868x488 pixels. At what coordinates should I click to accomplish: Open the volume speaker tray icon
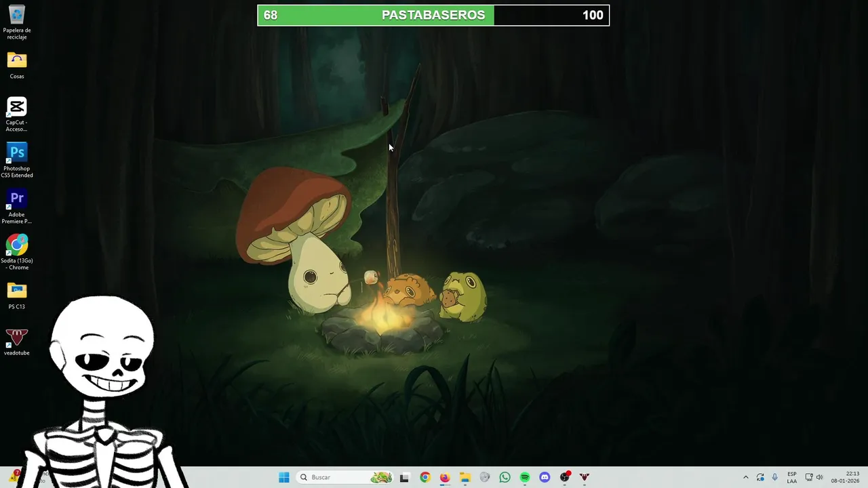point(819,477)
